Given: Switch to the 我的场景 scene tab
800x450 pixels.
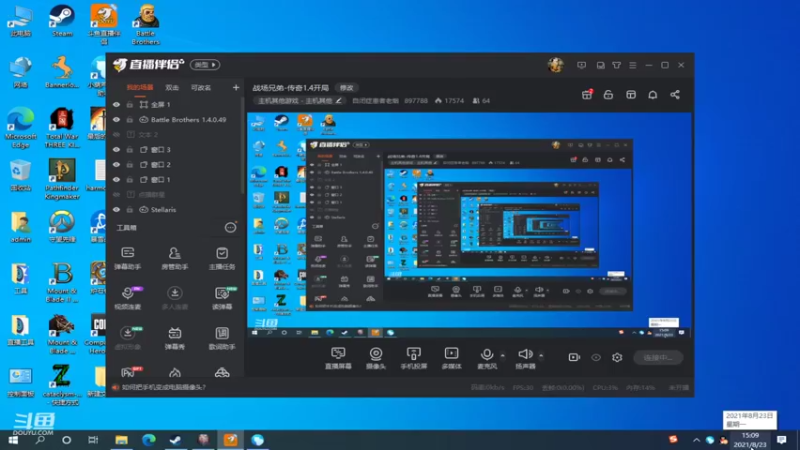Looking at the screenshot, I should pos(140,88).
